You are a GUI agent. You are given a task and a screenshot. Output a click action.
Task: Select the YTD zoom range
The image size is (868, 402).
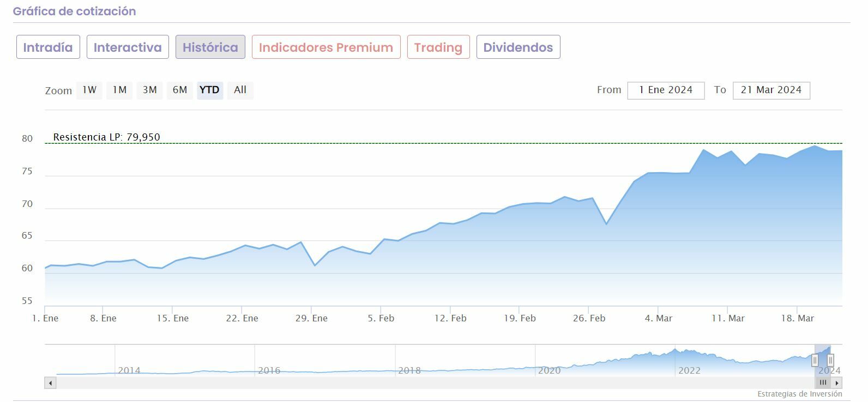pos(209,90)
